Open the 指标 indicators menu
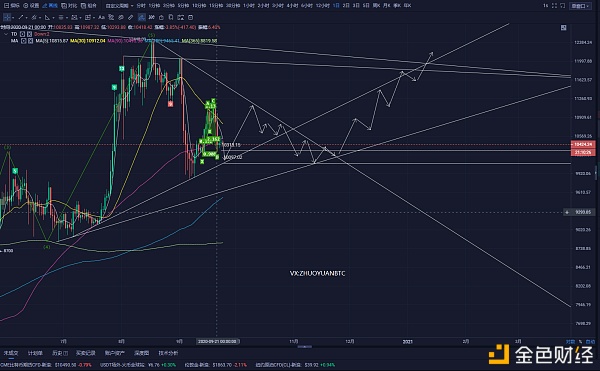Screen dimensions: 600x371 pyautogui.click(x=11, y=6)
